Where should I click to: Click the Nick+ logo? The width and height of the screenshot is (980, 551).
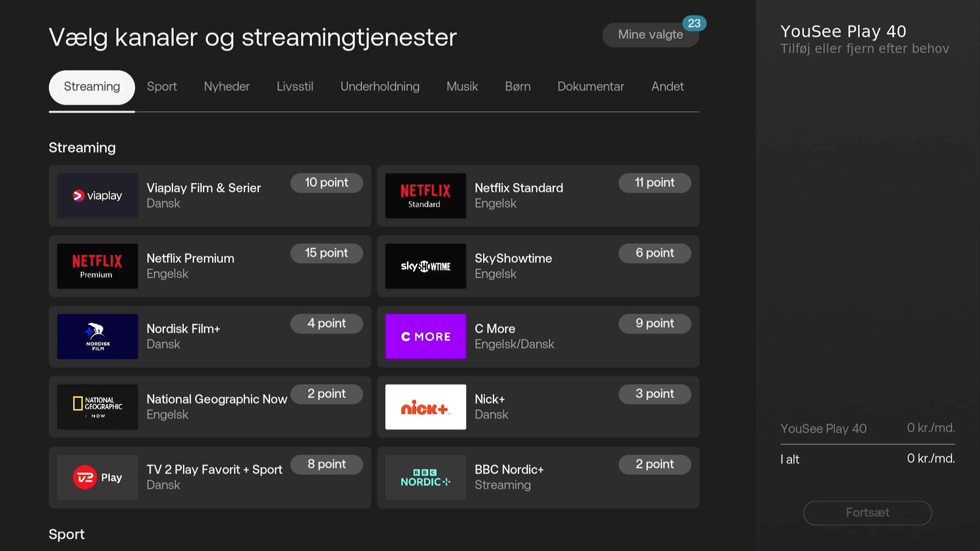(426, 407)
